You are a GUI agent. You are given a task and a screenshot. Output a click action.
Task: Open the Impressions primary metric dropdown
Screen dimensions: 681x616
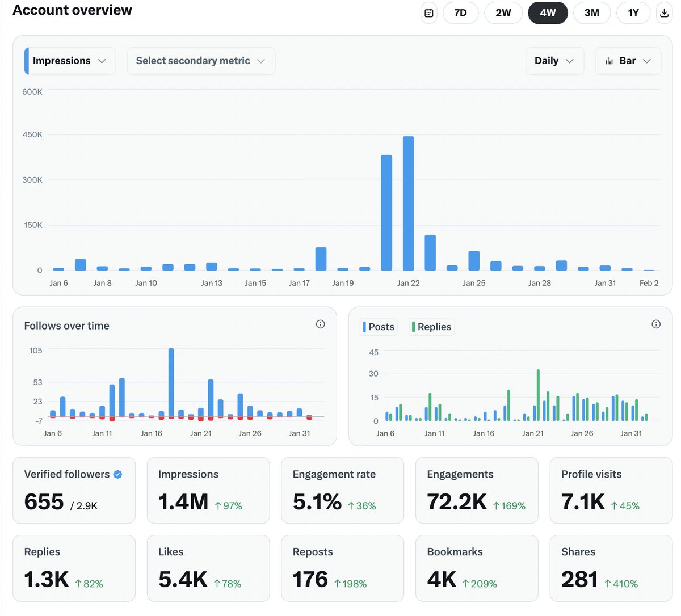70,61
